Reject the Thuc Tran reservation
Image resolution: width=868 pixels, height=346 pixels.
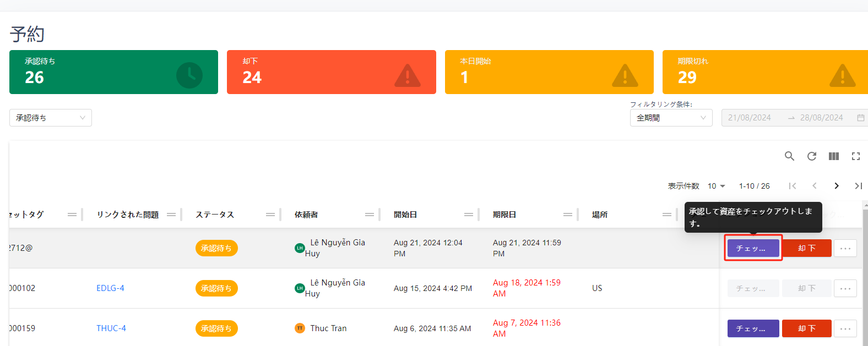(x=806, y=328)
